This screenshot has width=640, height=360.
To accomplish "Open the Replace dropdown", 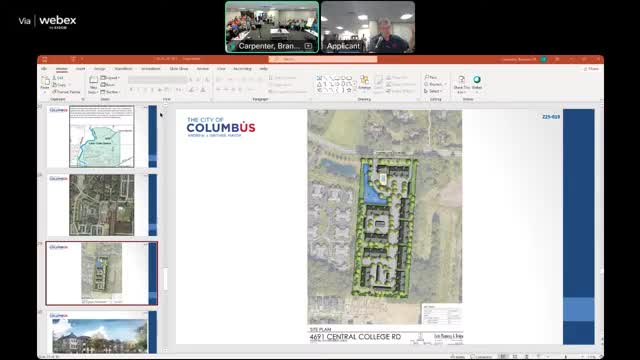I will coord(435,84).
